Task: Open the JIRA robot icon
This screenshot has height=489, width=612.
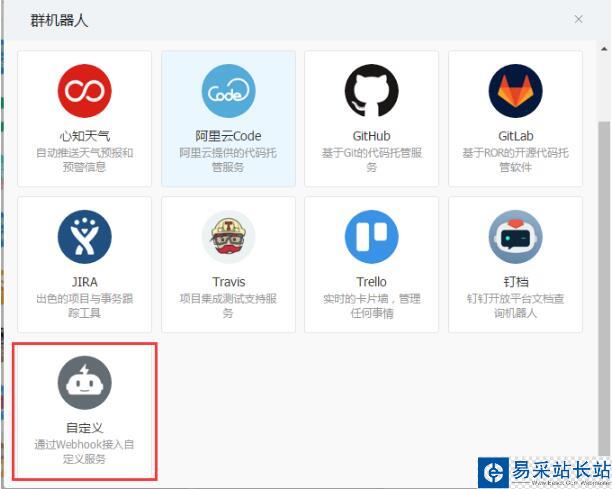Action: [x=84, y=237]
